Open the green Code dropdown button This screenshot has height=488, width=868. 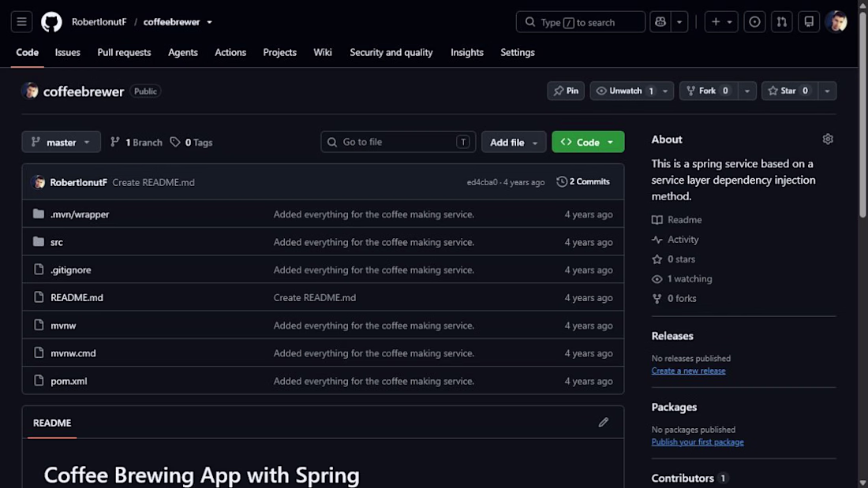click(588, 142)
